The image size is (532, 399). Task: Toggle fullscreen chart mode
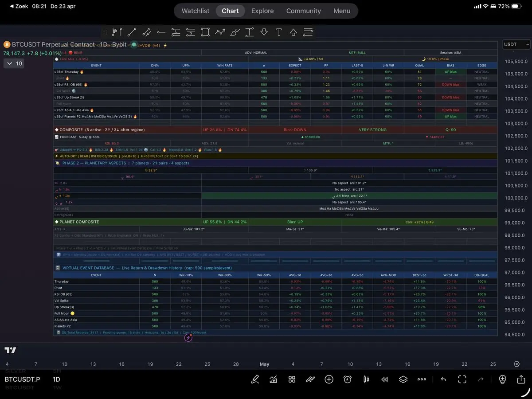click(462, 379)
